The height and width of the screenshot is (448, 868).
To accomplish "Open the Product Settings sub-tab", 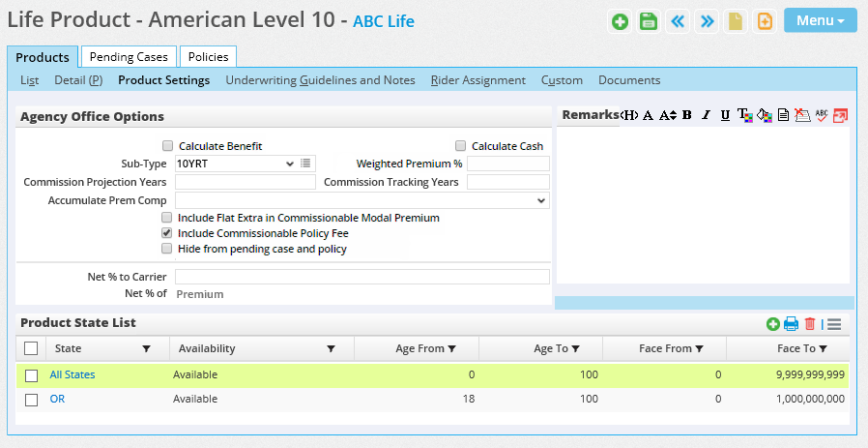I will click(x=164, y=80).
